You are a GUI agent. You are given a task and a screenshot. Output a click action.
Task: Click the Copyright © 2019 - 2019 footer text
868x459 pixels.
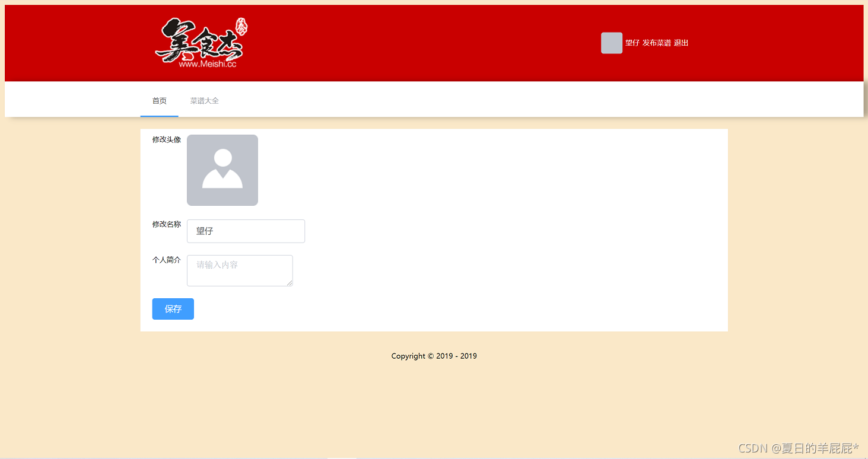pos(434,356)
